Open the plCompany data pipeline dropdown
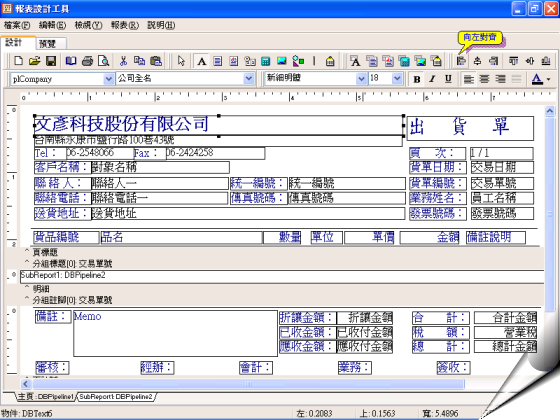Image resolution: width=560 pixels, height=420 pixels. tap(109, 79)
